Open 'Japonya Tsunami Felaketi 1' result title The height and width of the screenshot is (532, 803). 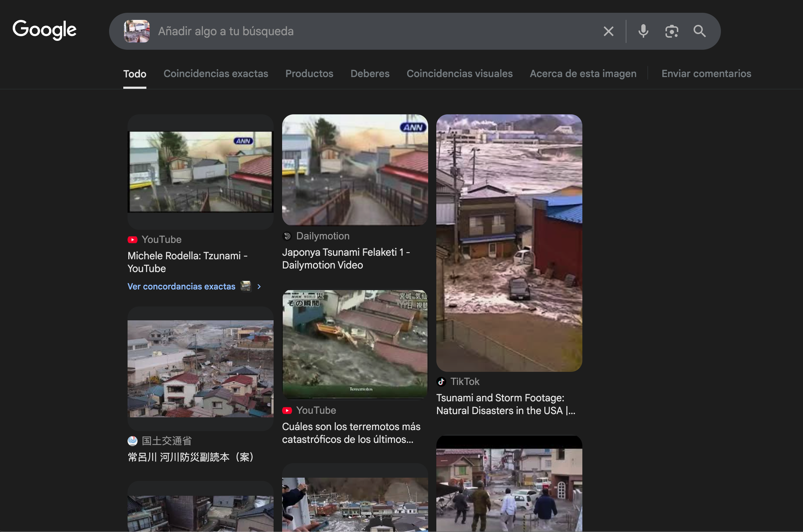[x=346, y=259]
